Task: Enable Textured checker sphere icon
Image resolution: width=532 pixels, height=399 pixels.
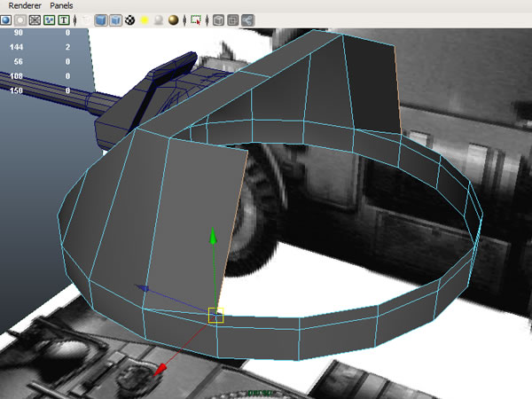Action: [130, 20]
